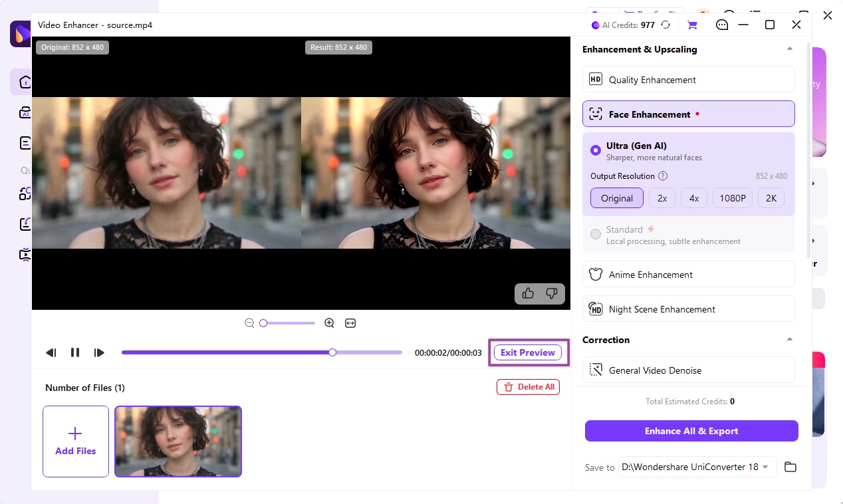Choose Face Enhancement mode
This screenshot has height=504, width=843.
(x=689, y=114)
